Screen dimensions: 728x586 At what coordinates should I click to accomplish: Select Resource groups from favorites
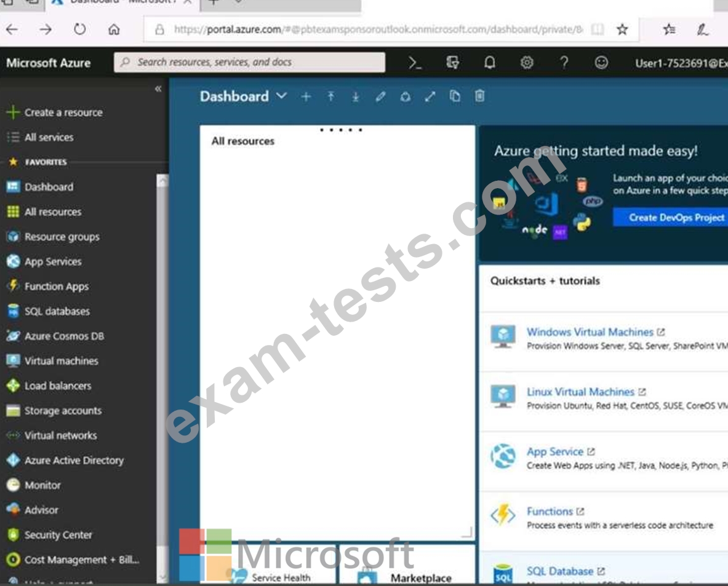point(62,237)
